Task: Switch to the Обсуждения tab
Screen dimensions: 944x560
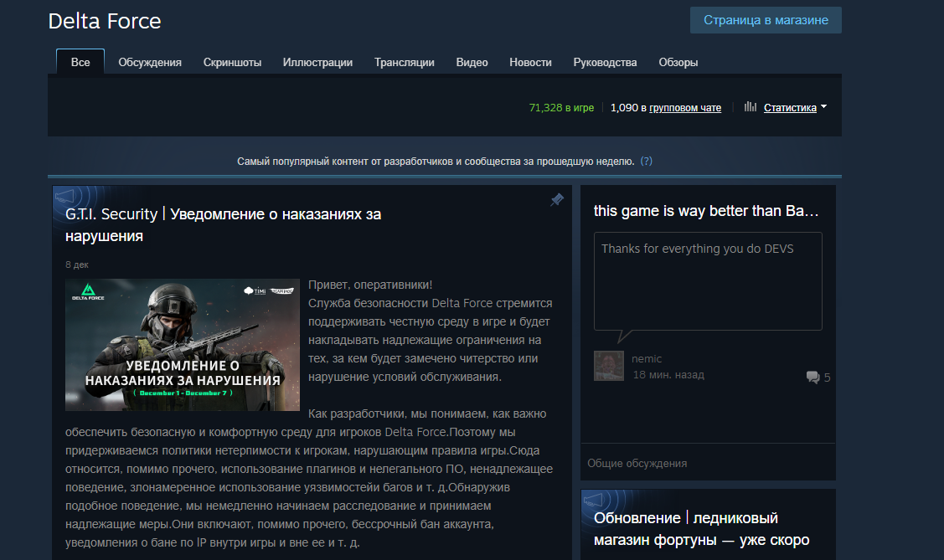Action: [x=150, y=62]
